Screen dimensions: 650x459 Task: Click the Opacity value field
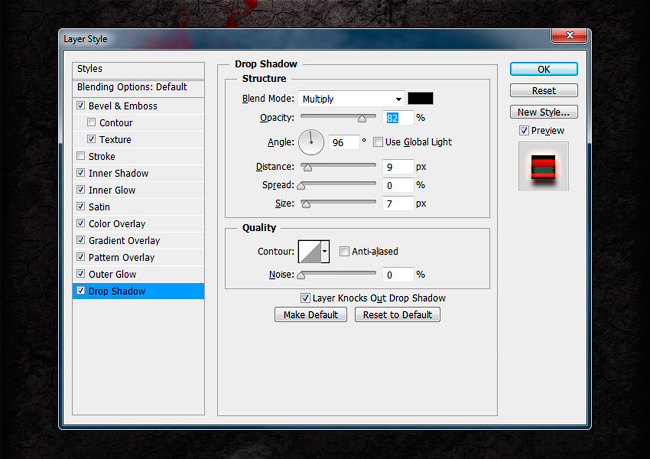point(398,118)
